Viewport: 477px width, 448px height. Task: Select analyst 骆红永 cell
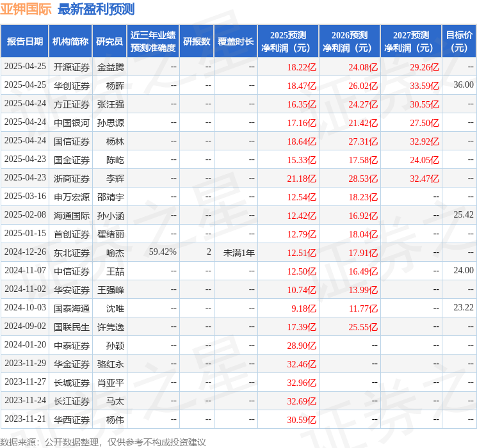(x=110, y=364)
